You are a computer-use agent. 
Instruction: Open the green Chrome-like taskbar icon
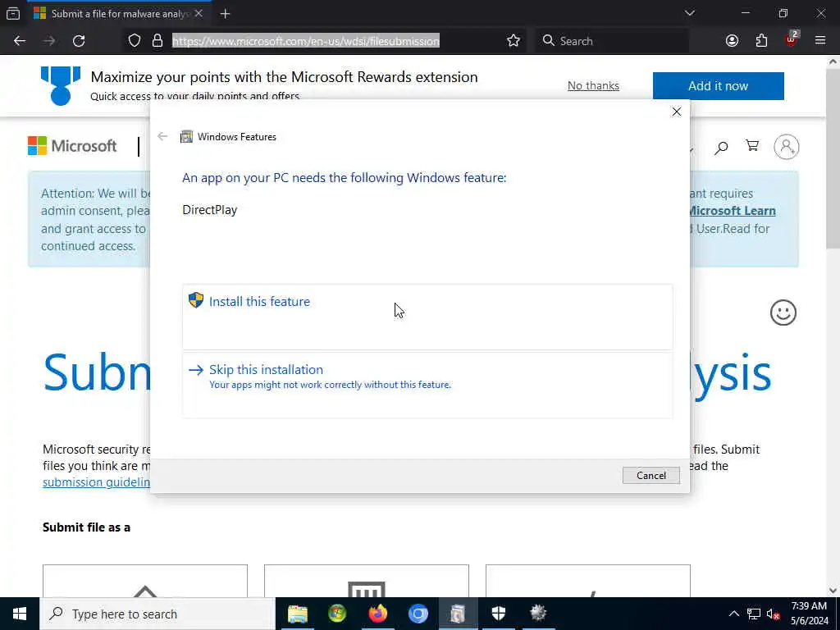tap(337, 614)
